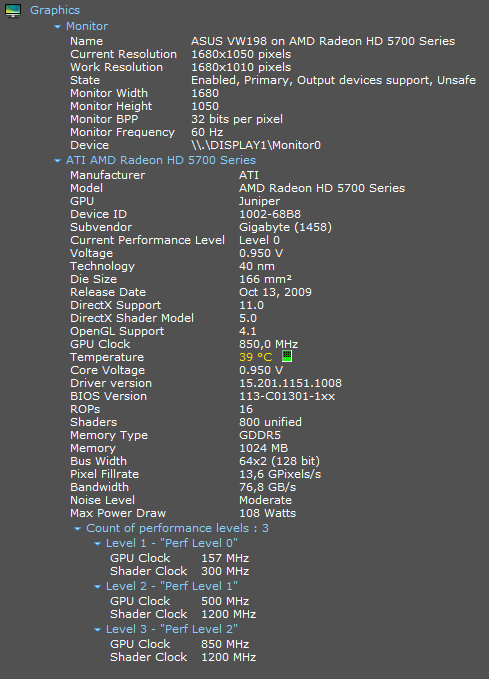Open the Graphics heading link
489x679 pixels.
(x=55, y=10)
